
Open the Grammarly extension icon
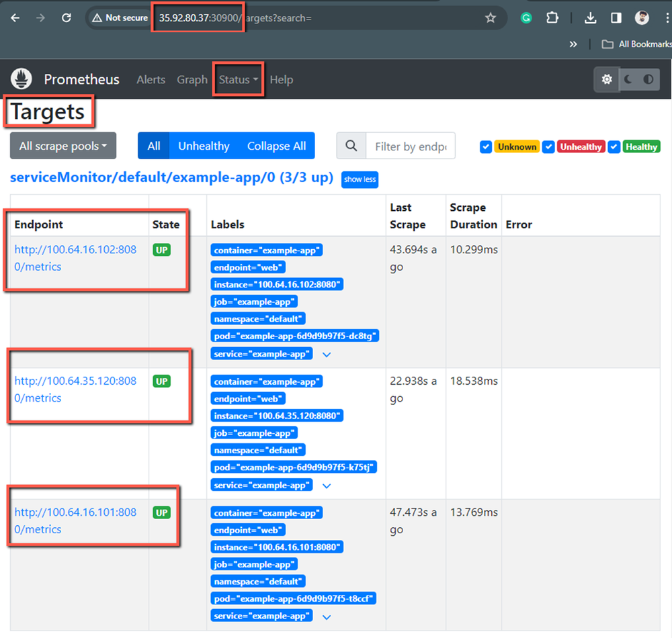[x=526, y=18]
